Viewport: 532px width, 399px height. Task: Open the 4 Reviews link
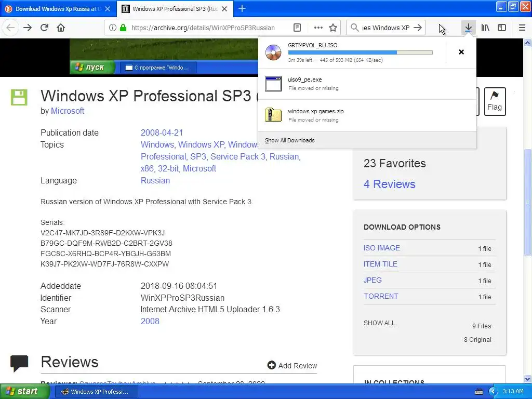(390, 184)
